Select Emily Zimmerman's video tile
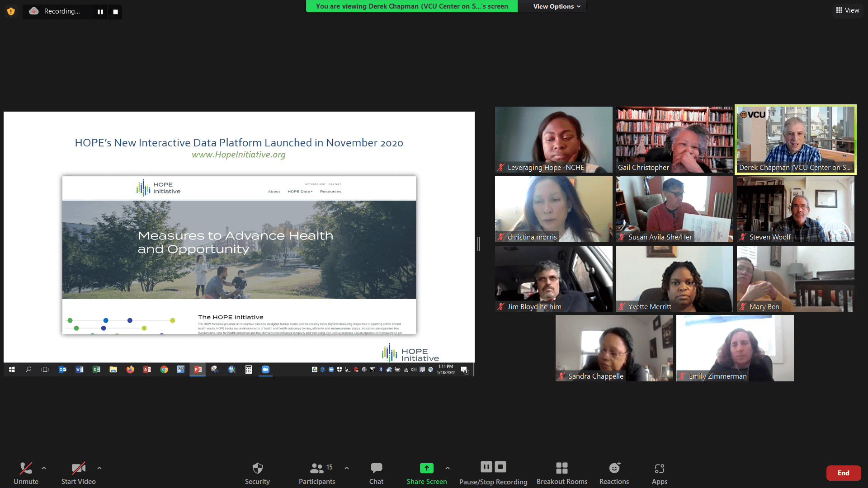Viewport: 868px width, 488px height. click(x=735, y=348)
